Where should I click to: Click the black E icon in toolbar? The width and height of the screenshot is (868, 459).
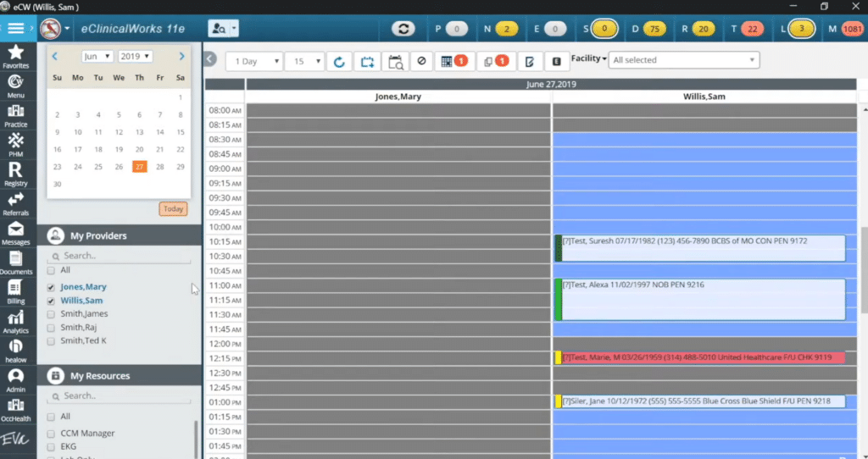[557, 61]
